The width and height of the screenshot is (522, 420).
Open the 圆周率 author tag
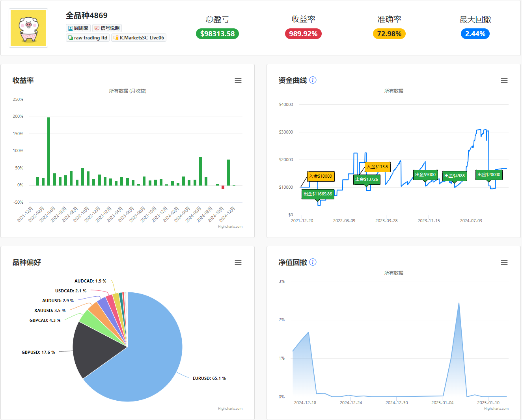point(78,28)
